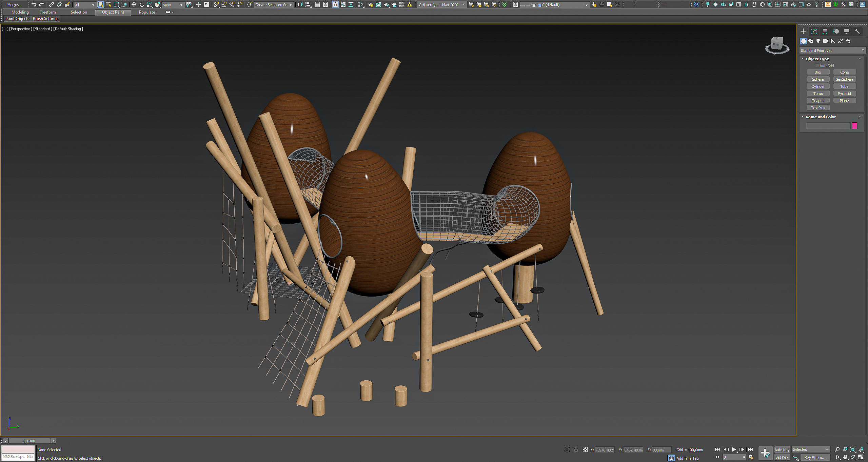Click the Pan View hand icon
The height and width of the screenshot is (462, 868).
845,457
